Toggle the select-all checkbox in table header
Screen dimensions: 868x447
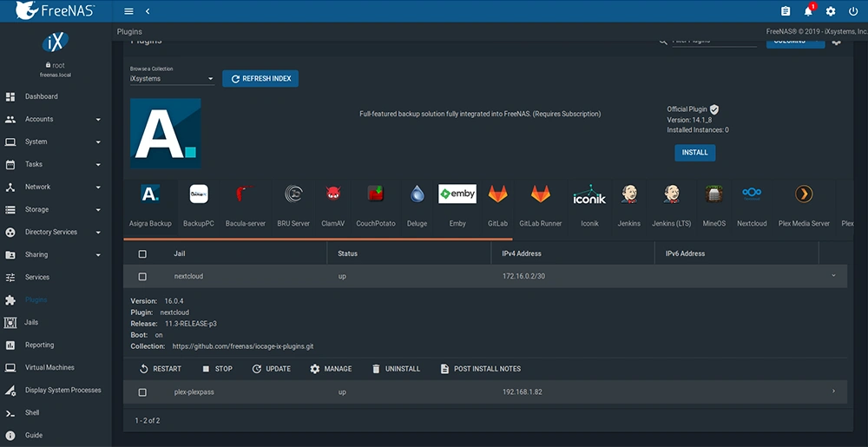[142, 254]
